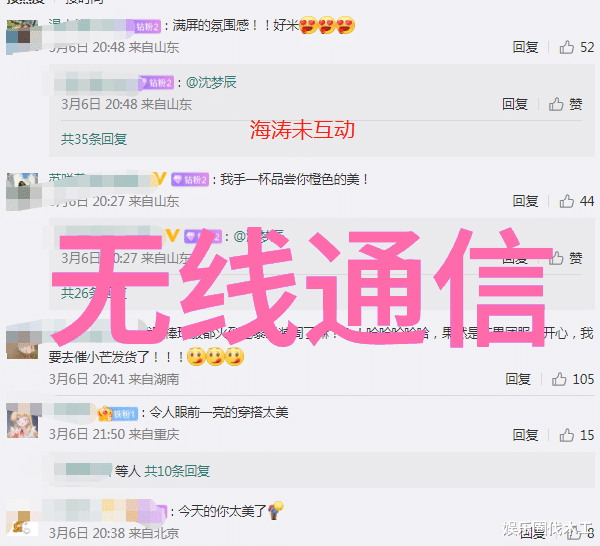Reply to the 21:50 comment from 重庆
Viewport: 600px width, 546px height.
pos(525,435)
